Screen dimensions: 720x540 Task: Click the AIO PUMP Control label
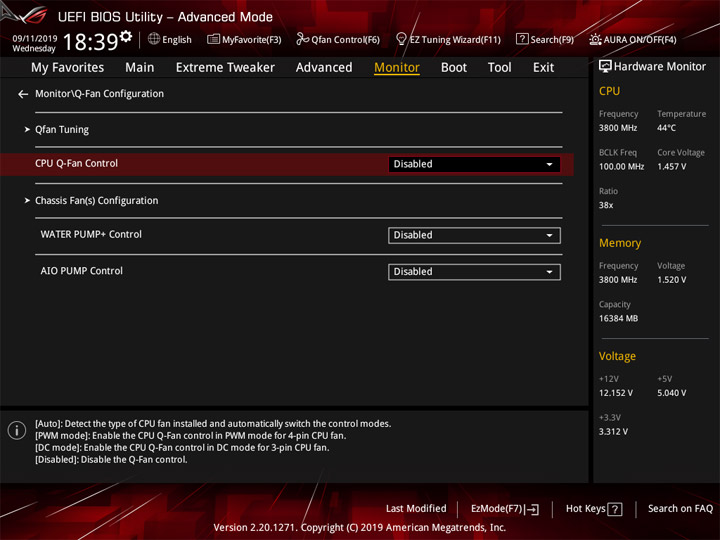(81, 271)
